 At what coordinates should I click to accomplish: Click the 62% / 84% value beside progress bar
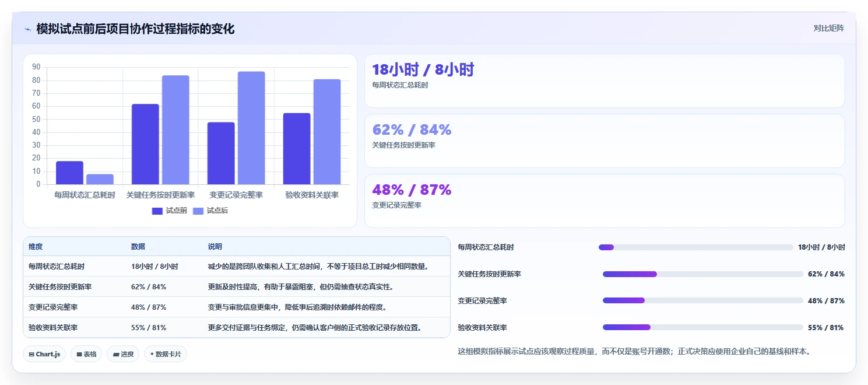[x=826, y=274]
